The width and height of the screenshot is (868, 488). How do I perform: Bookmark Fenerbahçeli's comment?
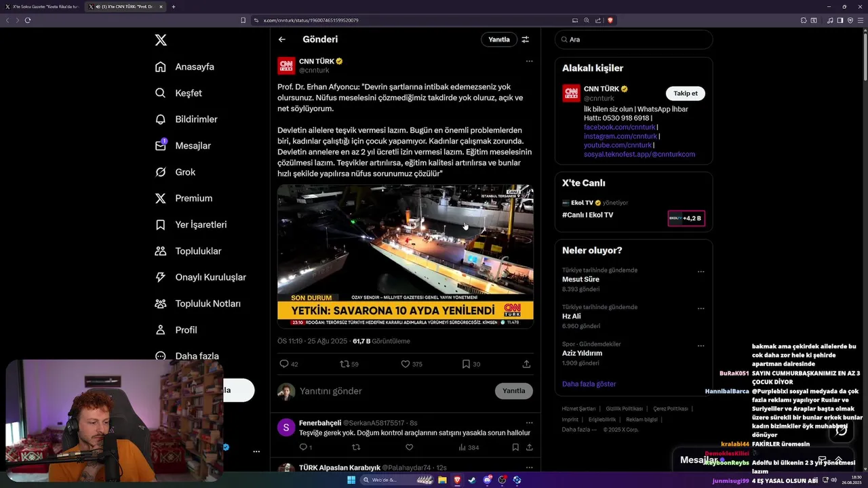(x=515, y=447)
